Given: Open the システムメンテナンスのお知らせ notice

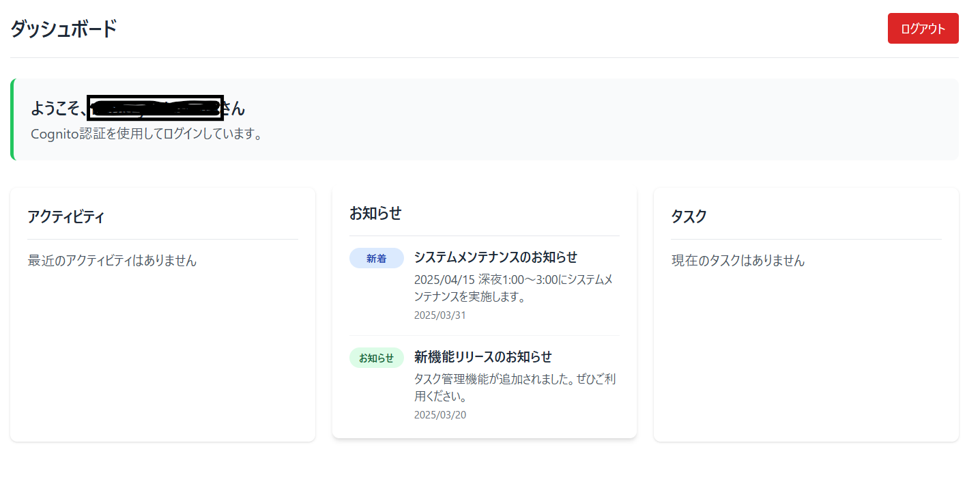Looking at the screenshot, I should tap(495, 257).
